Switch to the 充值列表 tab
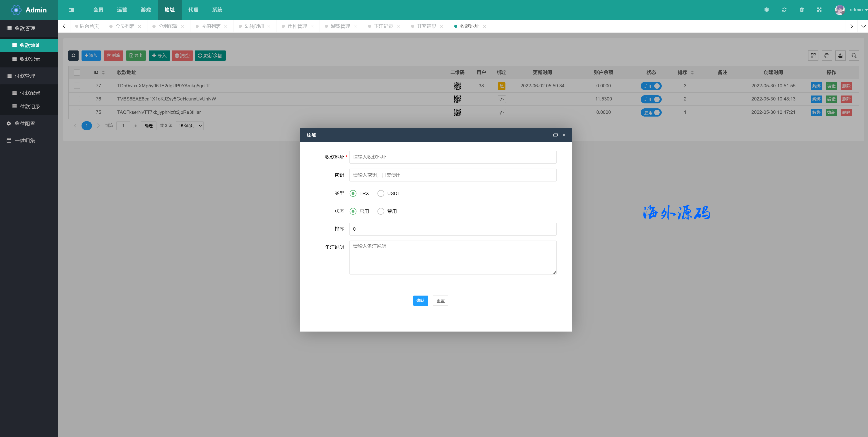Image resolution: width=868 pixels, height=437 pixels. (211, 26)
